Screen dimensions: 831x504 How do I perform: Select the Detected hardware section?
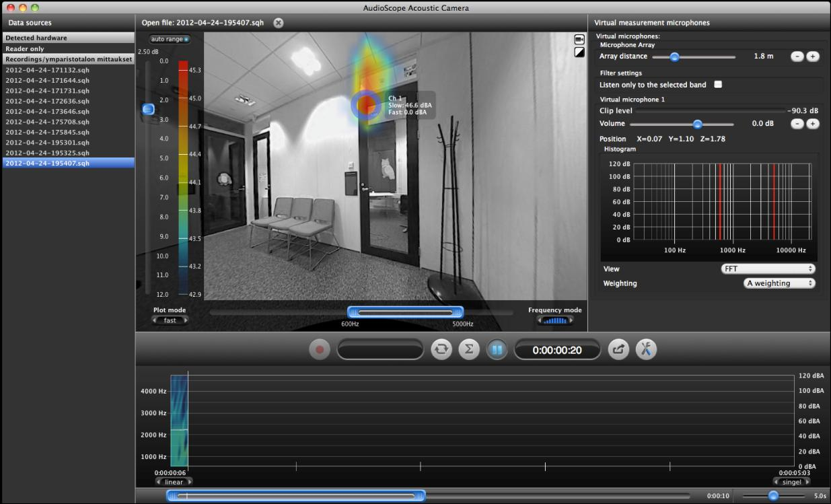click(68, 38)
